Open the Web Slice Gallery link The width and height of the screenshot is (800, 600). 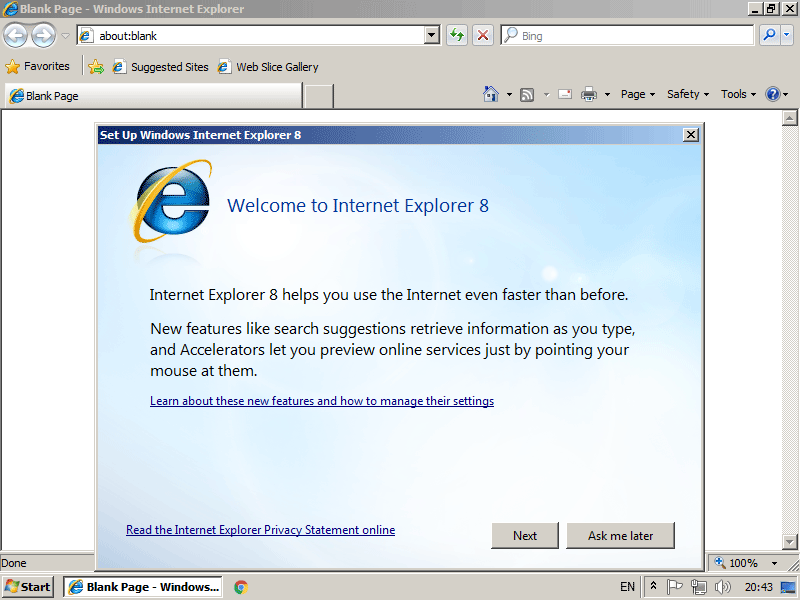(268, 67)
